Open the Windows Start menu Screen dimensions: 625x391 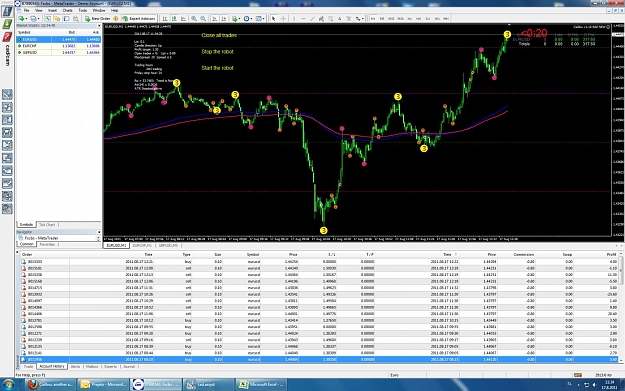(x=8, y=385)
